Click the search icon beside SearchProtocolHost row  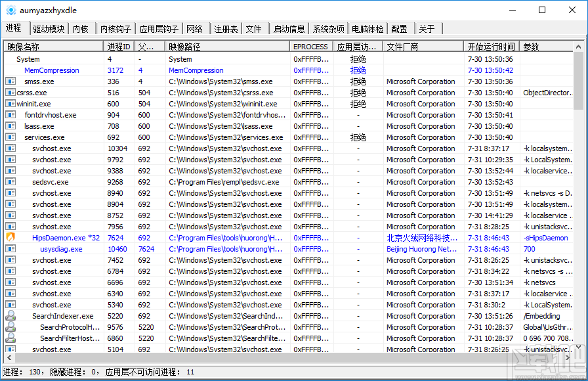tap(10, 327)
